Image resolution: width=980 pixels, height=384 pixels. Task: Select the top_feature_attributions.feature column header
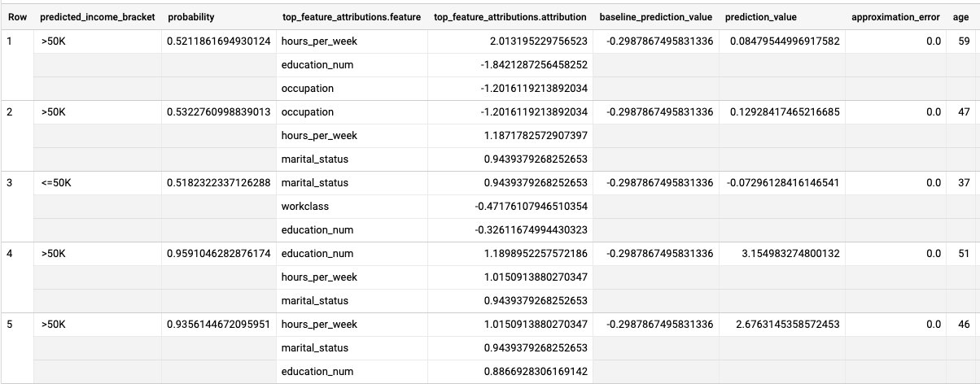coord(351,17)
